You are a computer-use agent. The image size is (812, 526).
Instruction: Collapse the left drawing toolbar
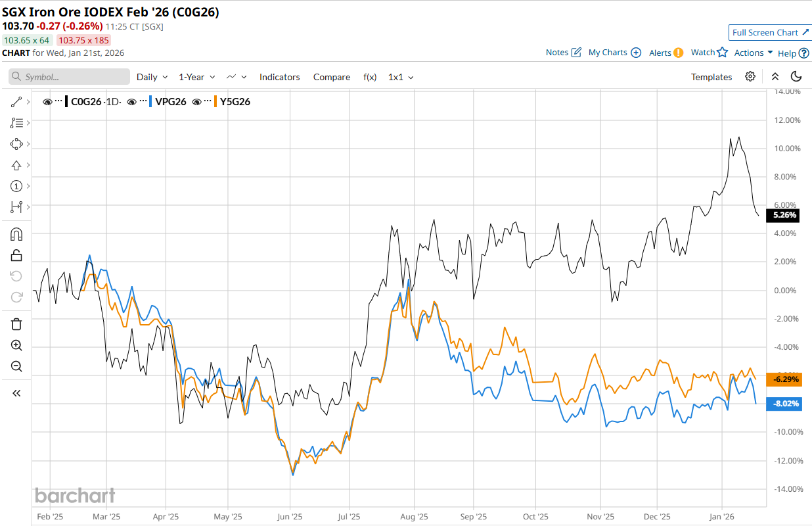[16, 393]
